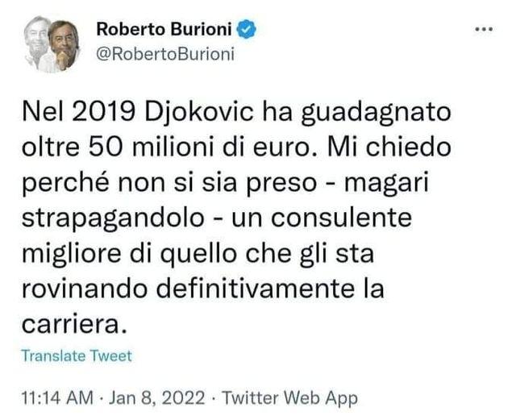516x420 pixels.
Task: Click the word strapagandolo in the tweet
Action: 113,218
